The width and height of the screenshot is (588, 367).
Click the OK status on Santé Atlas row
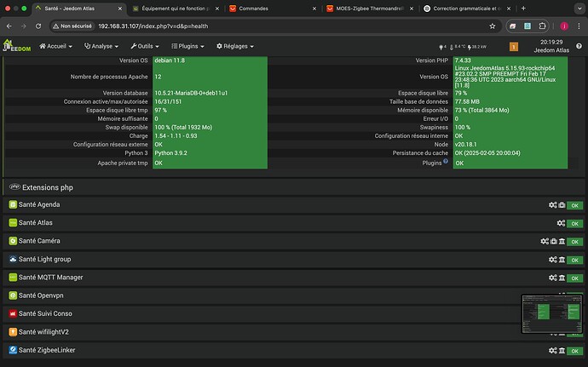[x=574, y=223]
